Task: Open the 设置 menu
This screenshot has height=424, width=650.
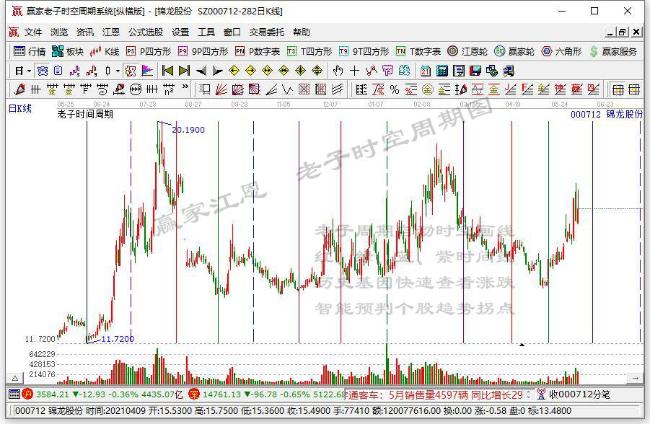Action: [180, 32]
